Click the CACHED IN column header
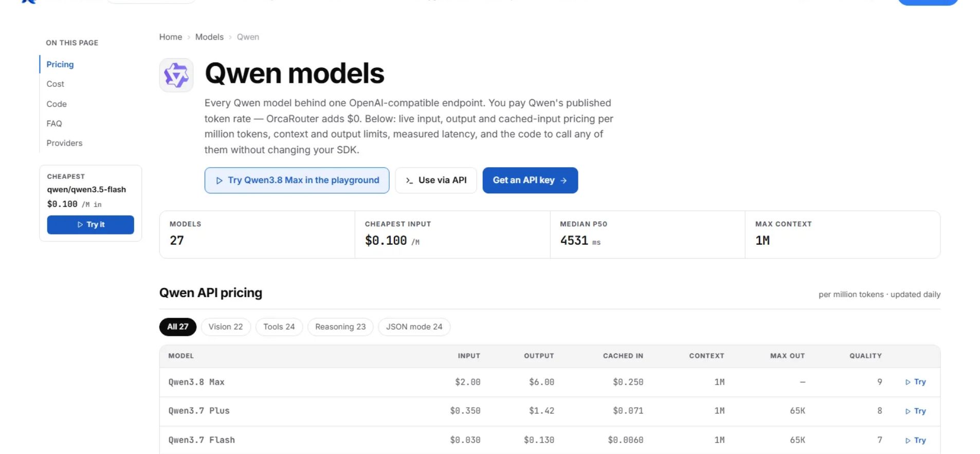The width and height of the screenshot is (980, 454). (x=623, y=356)
